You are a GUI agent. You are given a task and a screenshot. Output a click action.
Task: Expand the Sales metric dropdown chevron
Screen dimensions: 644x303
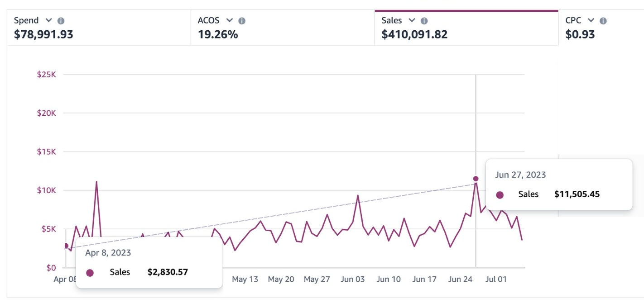(x=412, y=20)
